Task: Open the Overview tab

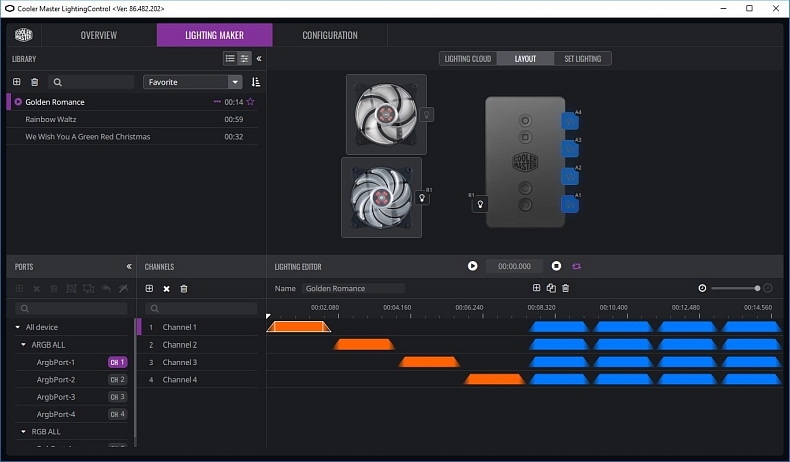Action: pos(98,35)
